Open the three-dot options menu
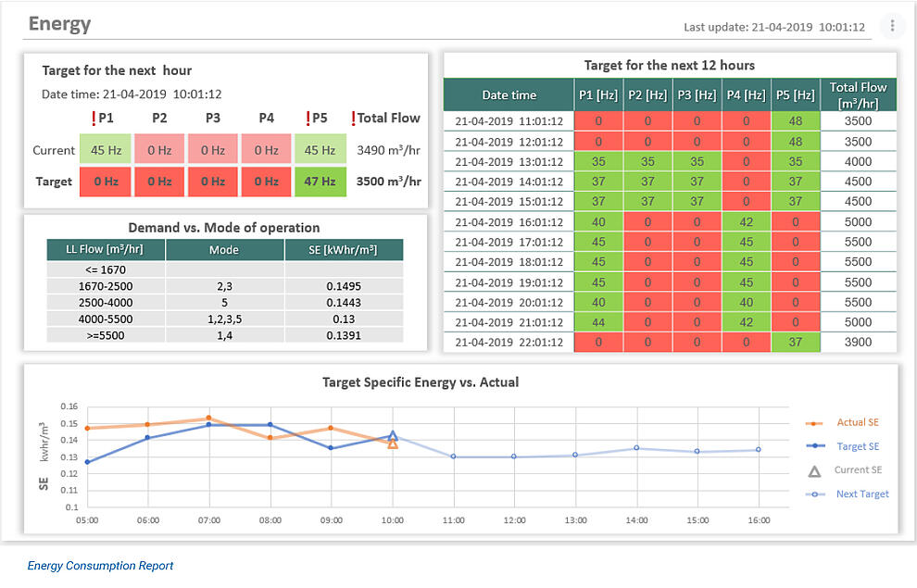The image size is (917, 588). point(892,26)
